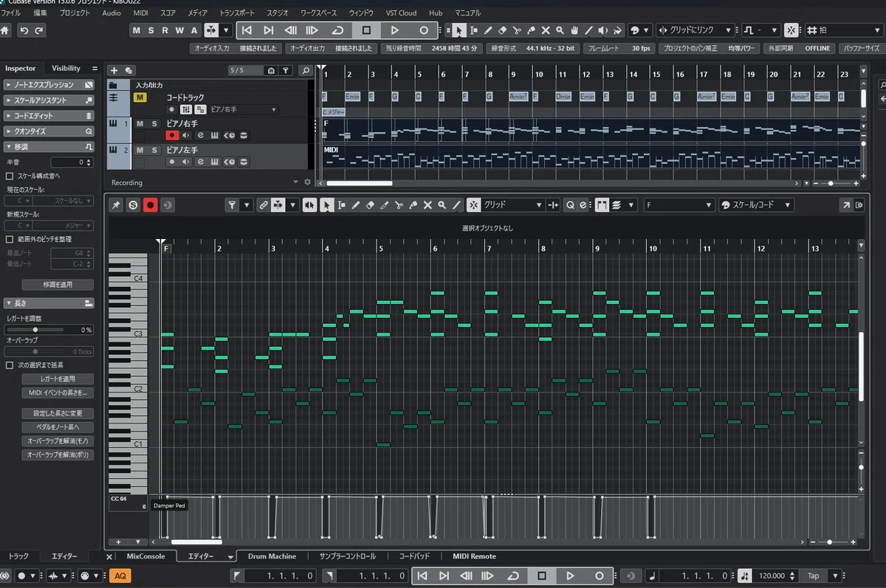Click the Key Editor red record button

pyautogui.click(x=151, y=205)
